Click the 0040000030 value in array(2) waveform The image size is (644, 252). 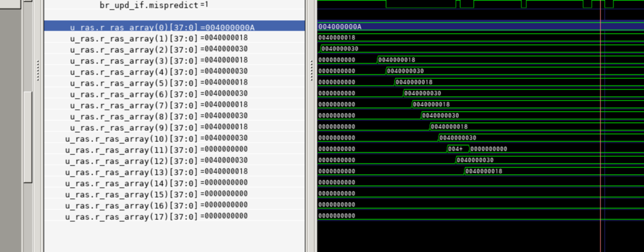(x=340, y=49)
